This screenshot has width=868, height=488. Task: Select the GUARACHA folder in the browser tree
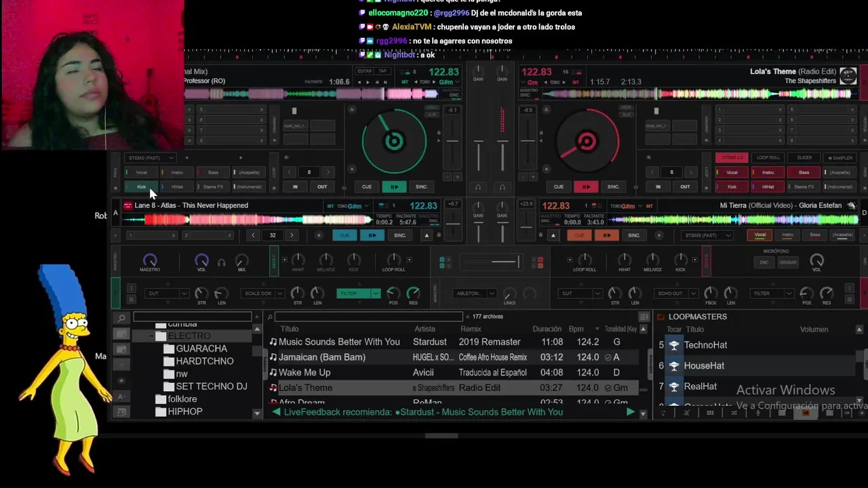201,348
